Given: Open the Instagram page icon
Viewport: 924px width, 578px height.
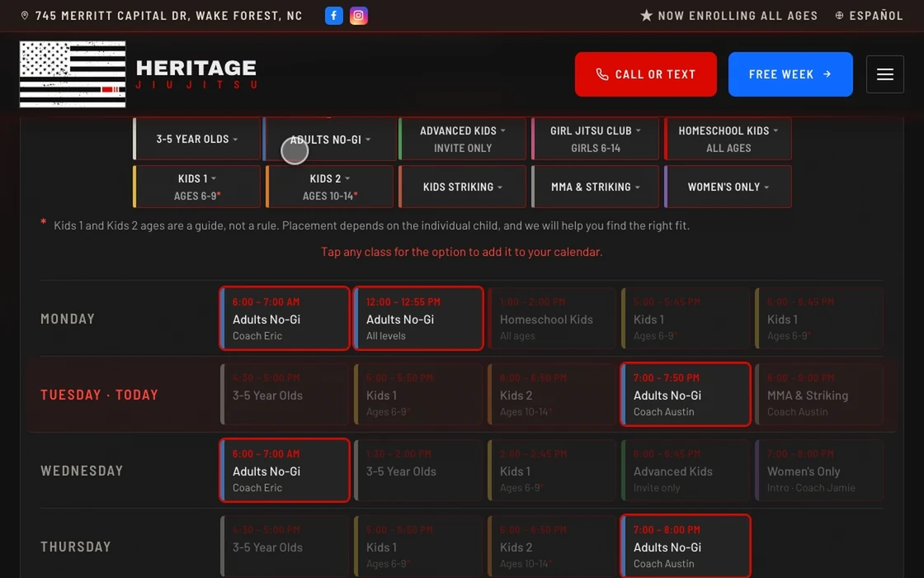Looking at the screenshot, I should (358, 16).
